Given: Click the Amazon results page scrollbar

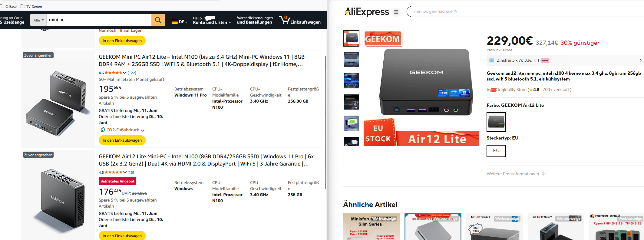Looking at the screenshot, I should [325, 122].
